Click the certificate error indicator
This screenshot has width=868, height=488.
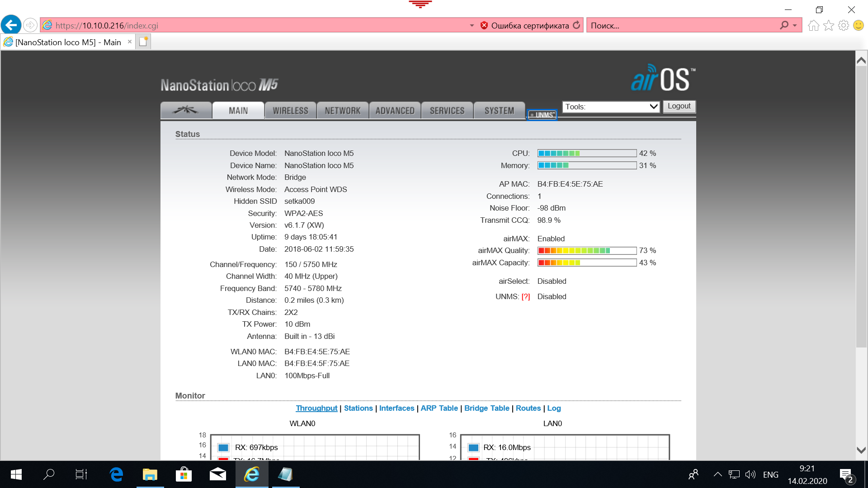tap(524, 25)
